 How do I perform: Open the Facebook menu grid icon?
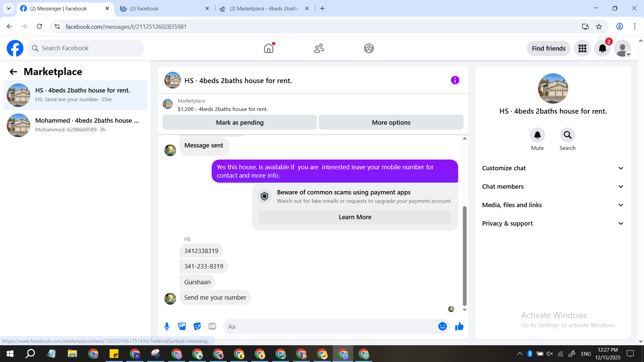[582, 48]
